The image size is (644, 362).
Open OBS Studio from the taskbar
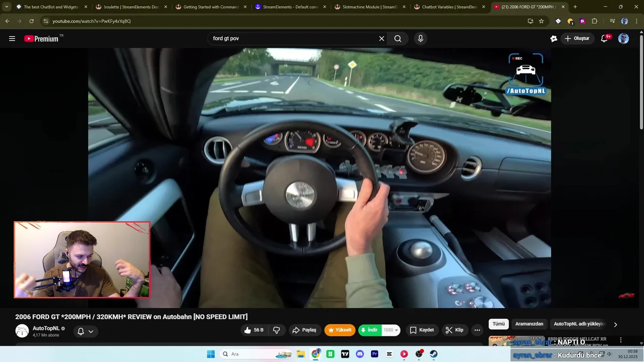(x=419, y=354)
